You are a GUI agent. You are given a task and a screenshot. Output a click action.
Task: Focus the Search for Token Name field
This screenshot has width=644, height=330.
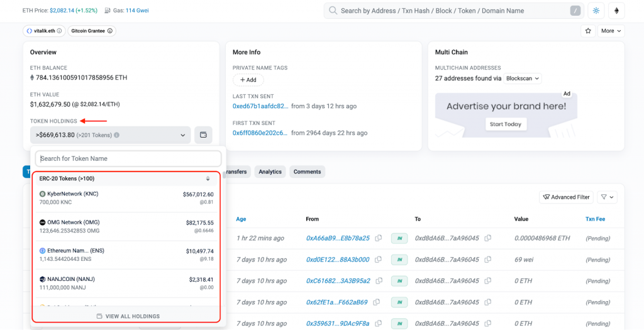[128, 158]
